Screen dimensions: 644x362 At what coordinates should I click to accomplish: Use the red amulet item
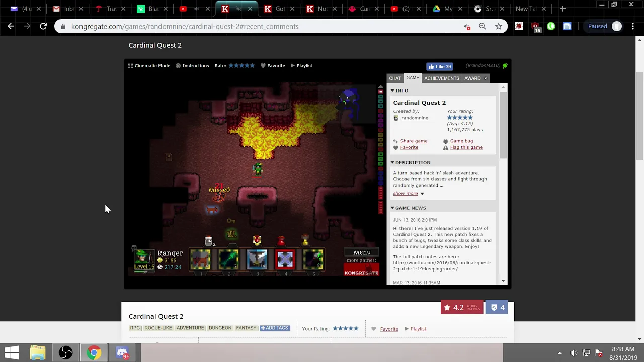257,241
